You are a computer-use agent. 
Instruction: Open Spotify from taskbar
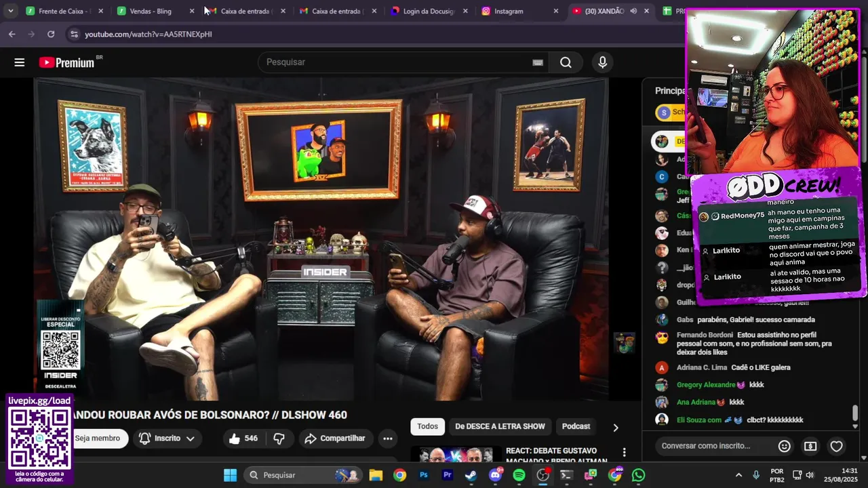pos(519,475)
